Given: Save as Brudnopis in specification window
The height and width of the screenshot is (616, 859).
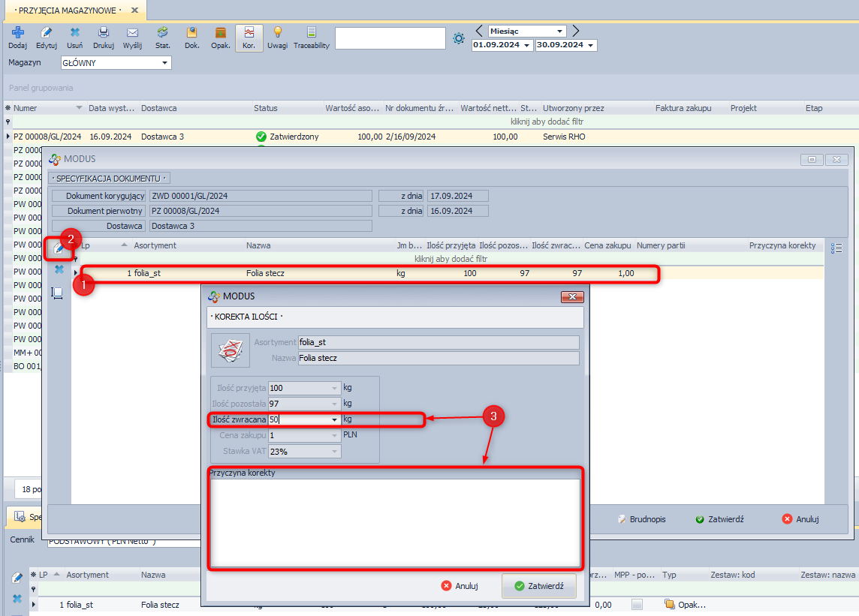Looking at the screenshot, I should coord(642,518).
